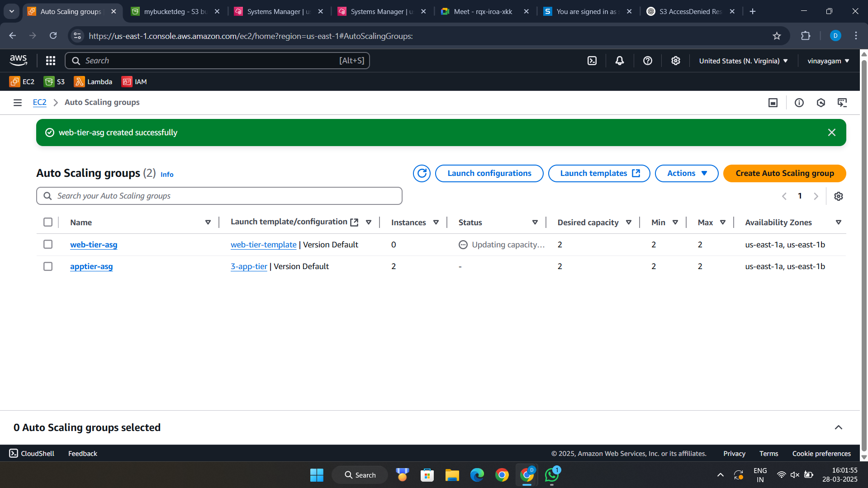Open the region selector United States (N. Virginia)
Image resolution: width=868 pixels, height=488 pixels.
[x=743, y=61]
